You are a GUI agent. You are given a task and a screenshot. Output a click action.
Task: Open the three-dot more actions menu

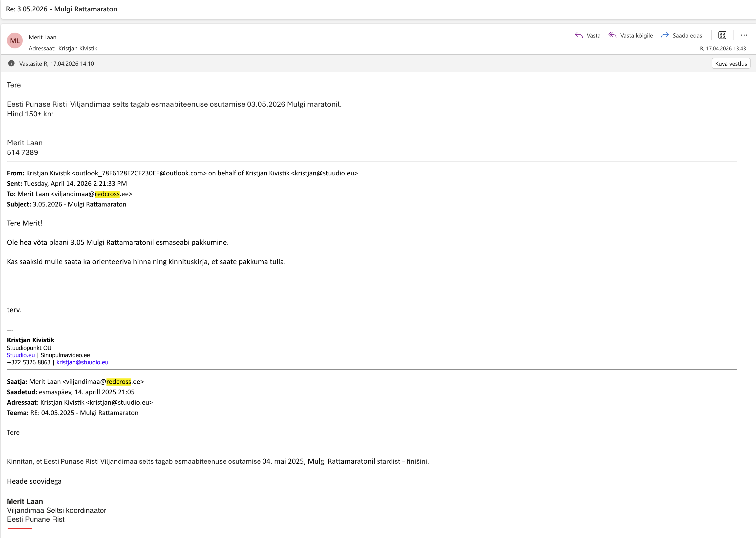744,35
